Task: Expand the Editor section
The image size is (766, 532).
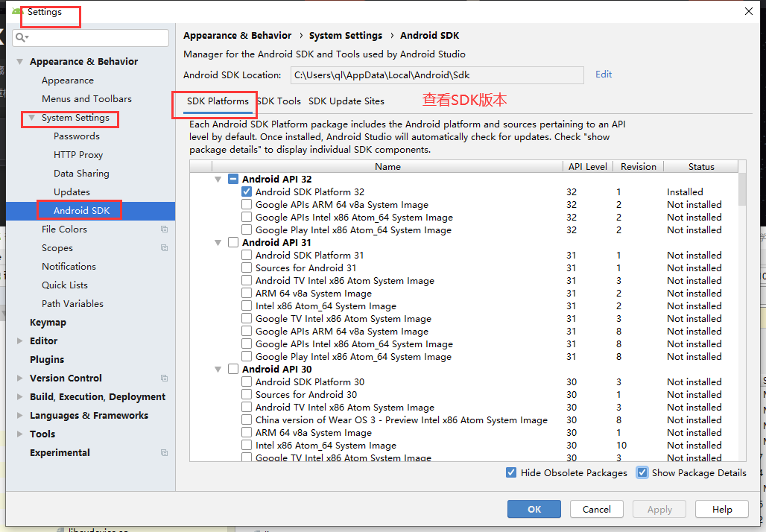Action: 19,341
